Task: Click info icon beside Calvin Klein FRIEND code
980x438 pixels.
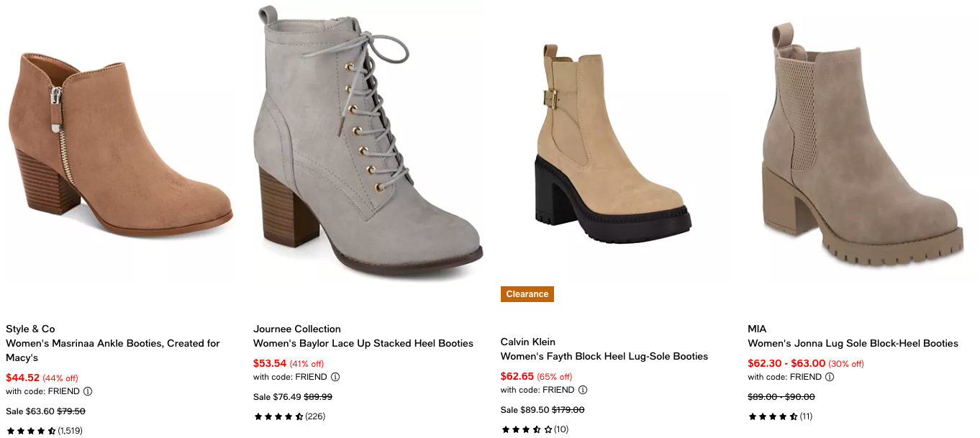Action: (x=583, y=390)
